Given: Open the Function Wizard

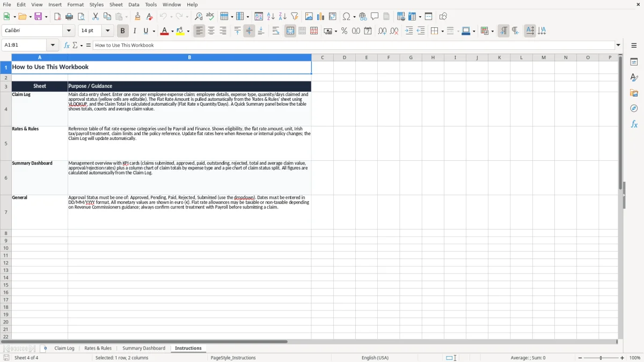Looking at the screenshot, I should (67, 45).
